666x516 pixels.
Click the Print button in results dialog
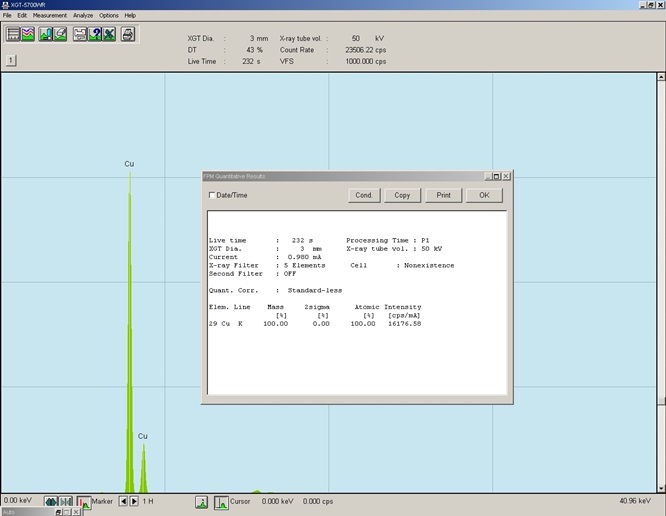[x=443, y=195]
